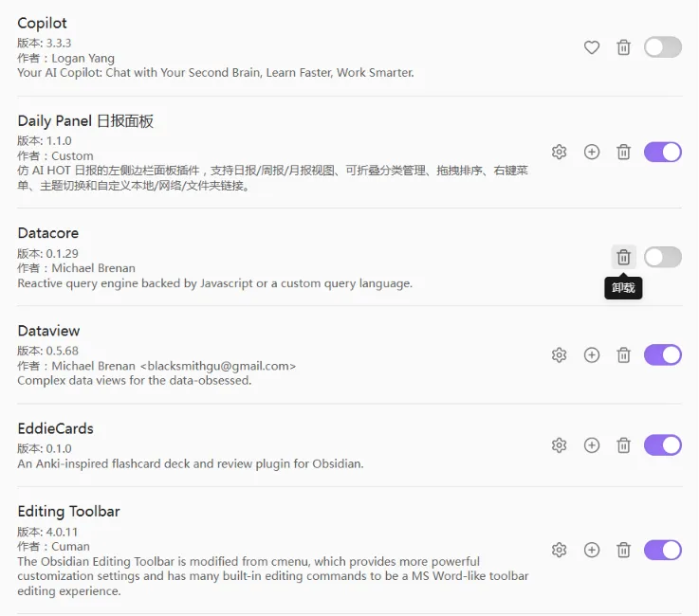Open Editing Toolbar settings gear icon

[559, 550]
